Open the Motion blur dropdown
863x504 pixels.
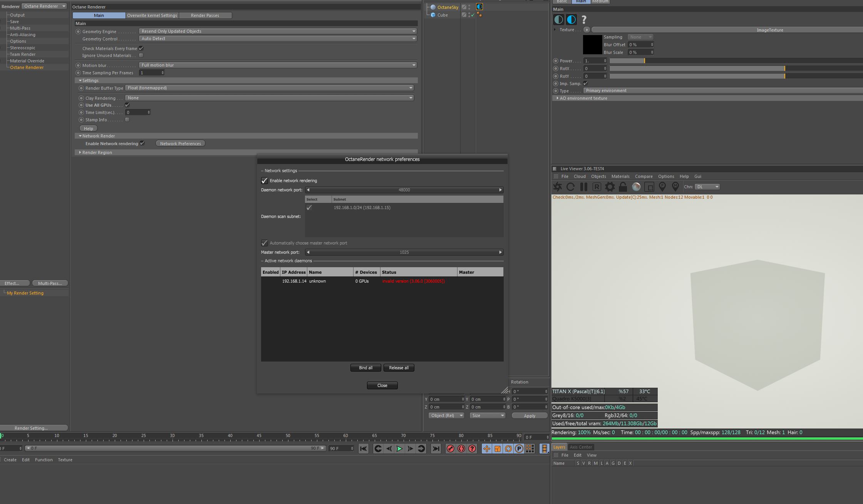[x=277, y=65]
